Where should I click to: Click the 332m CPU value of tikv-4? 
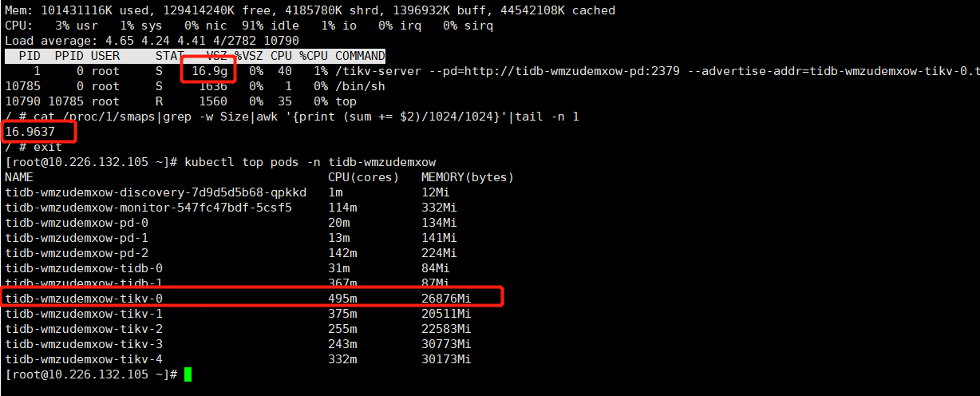point(342,359)
